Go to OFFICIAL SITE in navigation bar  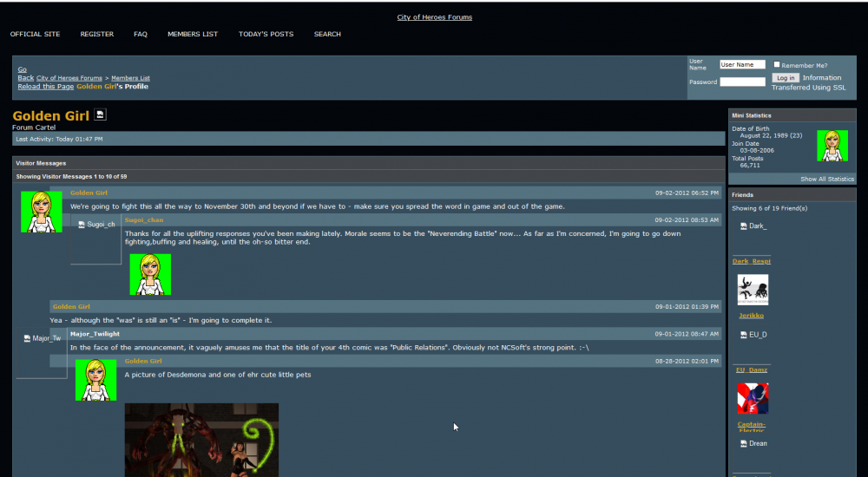(x=35, y=35)
